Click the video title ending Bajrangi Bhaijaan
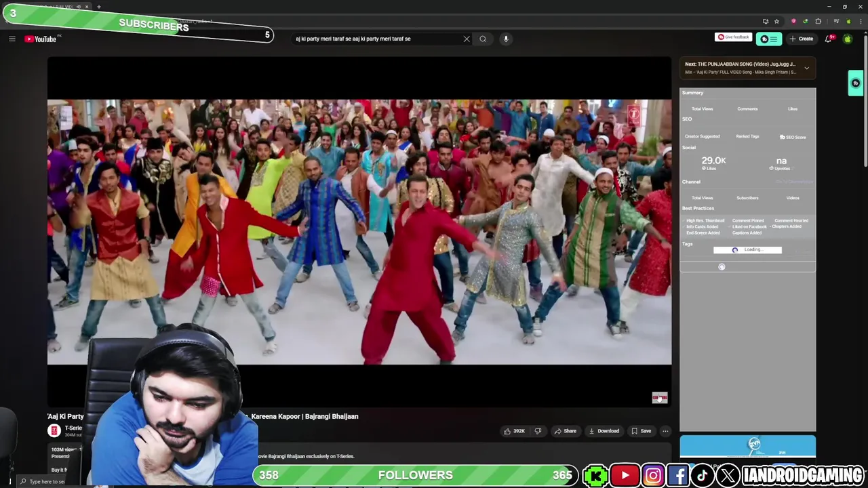868x488 pixels. (304, 416)
